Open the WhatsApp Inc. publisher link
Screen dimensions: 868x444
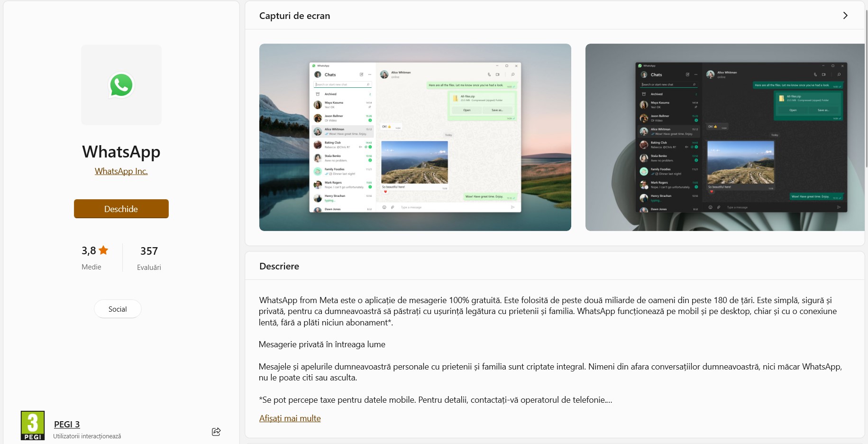click(121, 171)
